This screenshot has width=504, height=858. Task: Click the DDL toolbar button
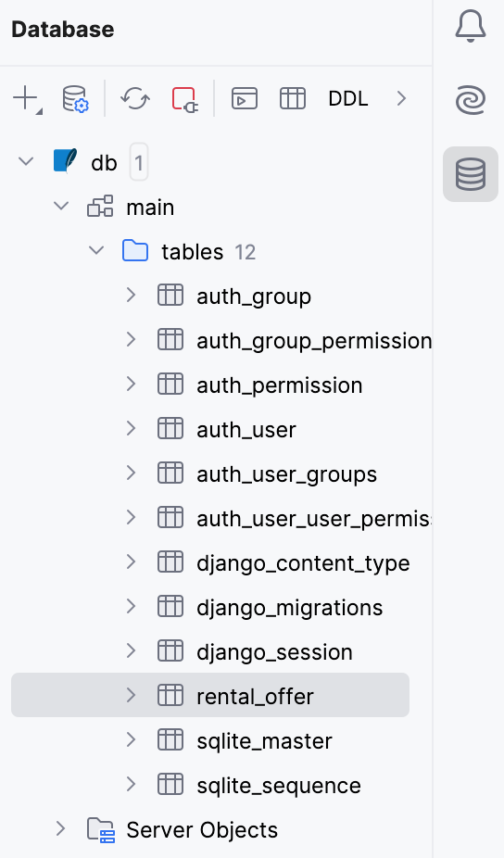point(348,99)
